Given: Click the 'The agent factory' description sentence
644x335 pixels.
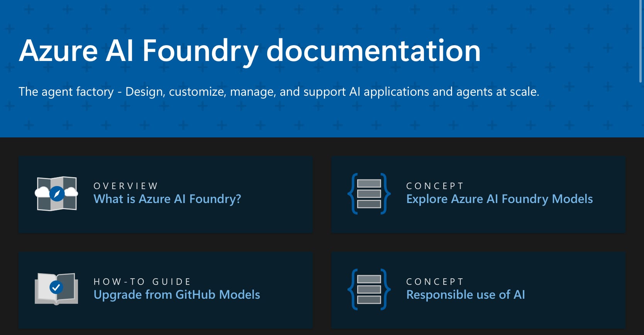Looking at the screenshot, I should point(279,92).
